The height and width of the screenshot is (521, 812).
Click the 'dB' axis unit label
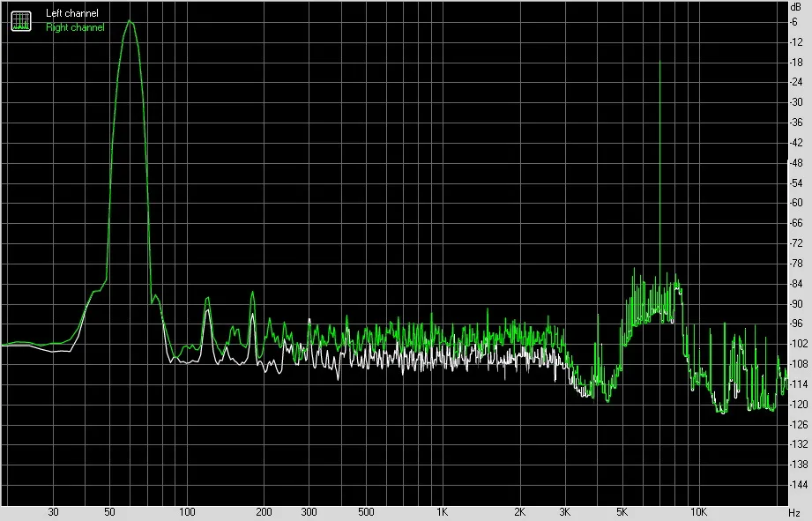coord(796,7)
